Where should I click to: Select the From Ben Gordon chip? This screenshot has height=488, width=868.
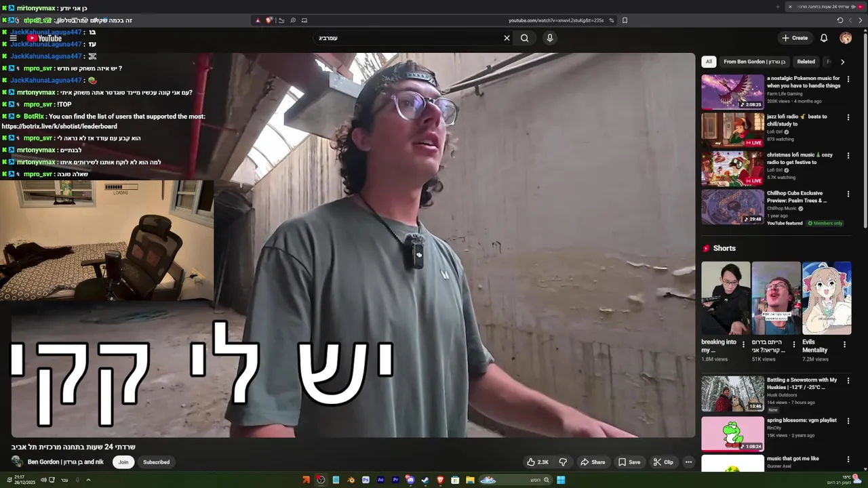(754, 62)
